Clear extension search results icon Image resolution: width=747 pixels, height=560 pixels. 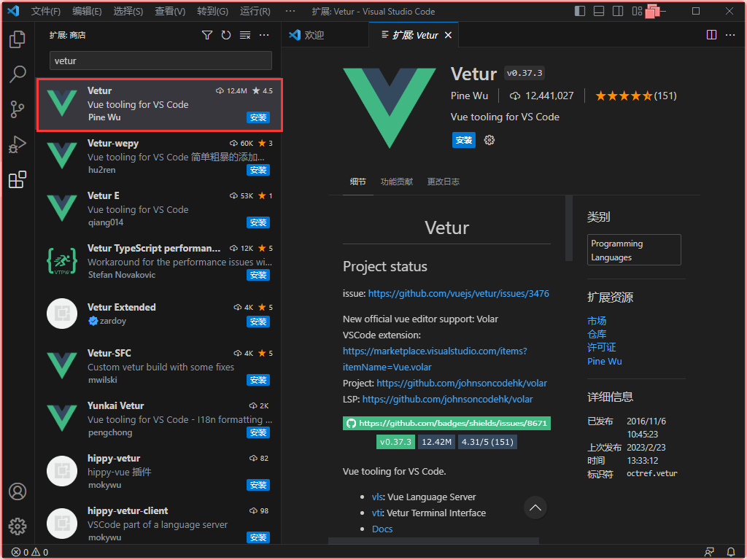click(245, 35)
